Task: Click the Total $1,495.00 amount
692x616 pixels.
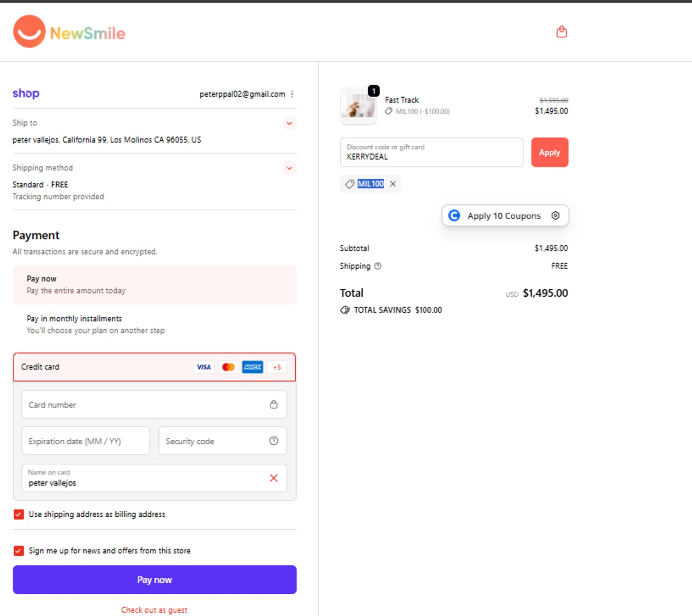Action: 545,293
